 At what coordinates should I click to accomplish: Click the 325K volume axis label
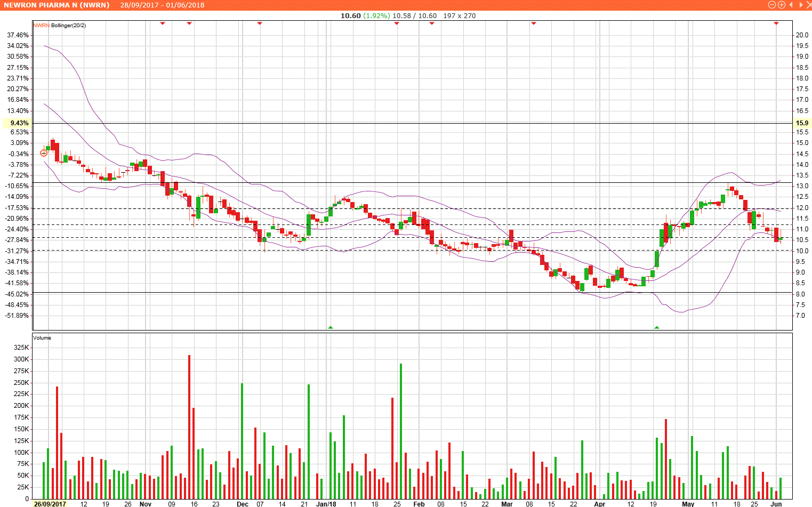point(21,347)
